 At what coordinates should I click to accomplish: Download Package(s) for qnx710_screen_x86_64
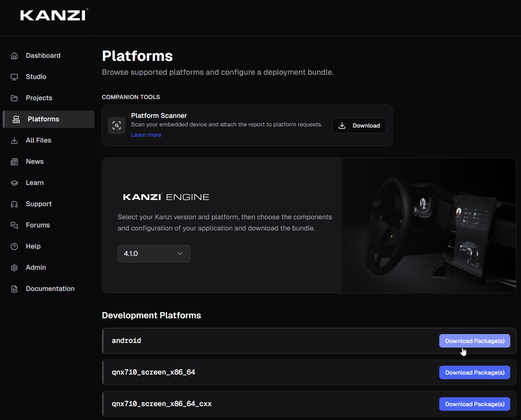[475, 373]
